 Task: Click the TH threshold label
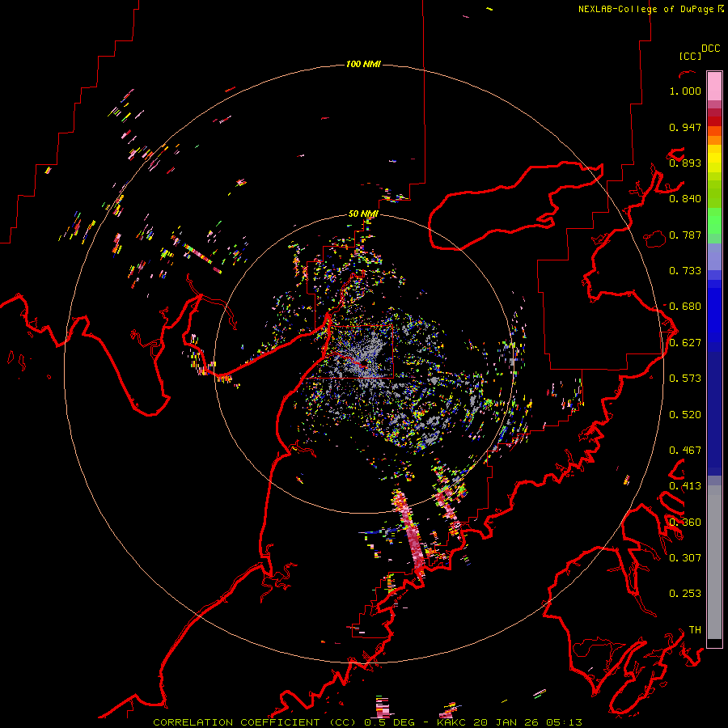click(x=695, y=630)
